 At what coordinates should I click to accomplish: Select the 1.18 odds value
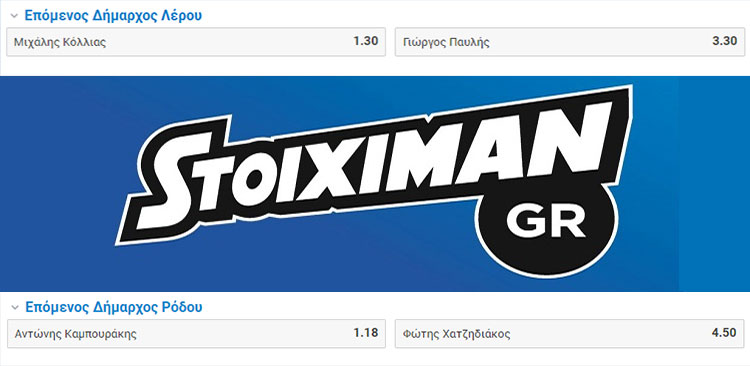tap(366, 333)
